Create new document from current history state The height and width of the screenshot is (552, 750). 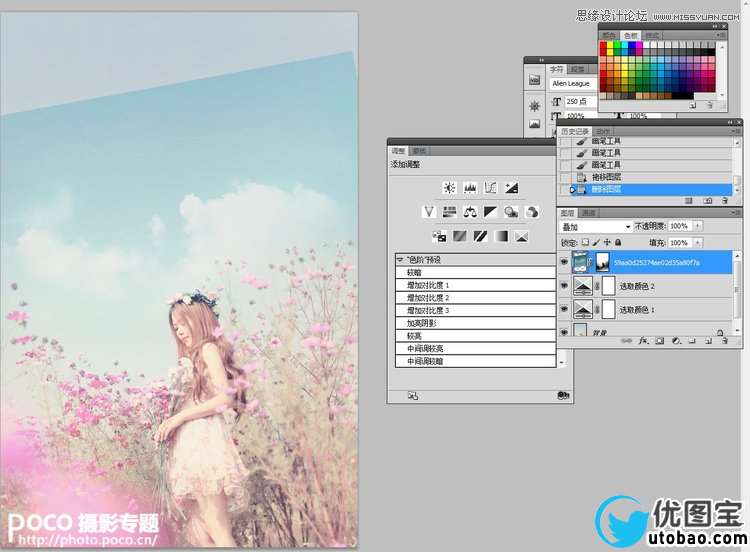coord(689,201)
